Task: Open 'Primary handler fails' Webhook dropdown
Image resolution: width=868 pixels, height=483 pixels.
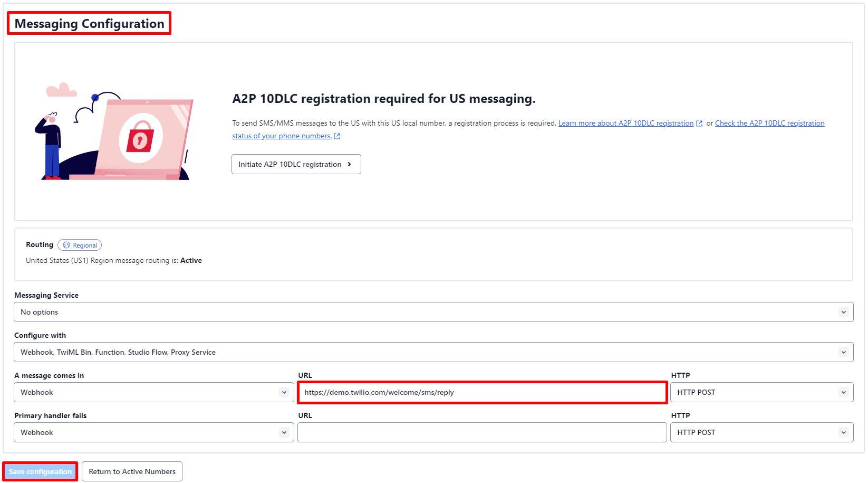Action: (x=153, y=432)
